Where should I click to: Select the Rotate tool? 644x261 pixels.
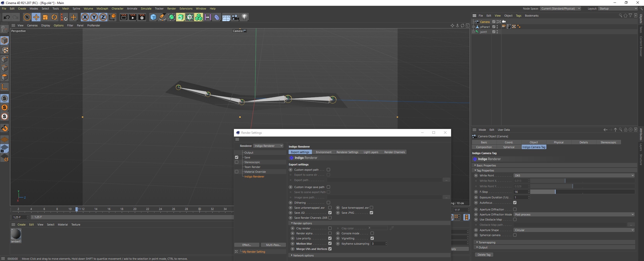(x=54, y=17)
